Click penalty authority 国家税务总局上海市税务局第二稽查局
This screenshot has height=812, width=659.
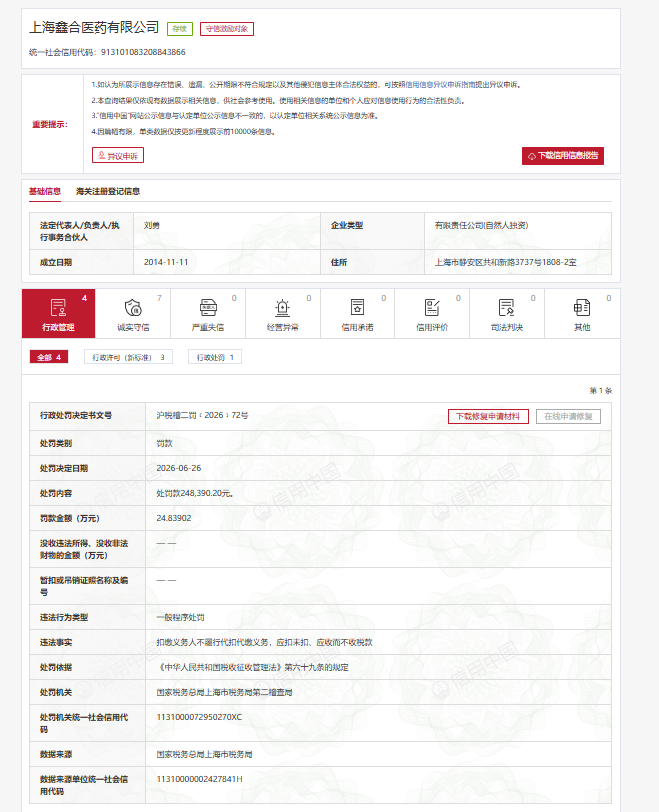pyautogui.click(x=224, y=692)
